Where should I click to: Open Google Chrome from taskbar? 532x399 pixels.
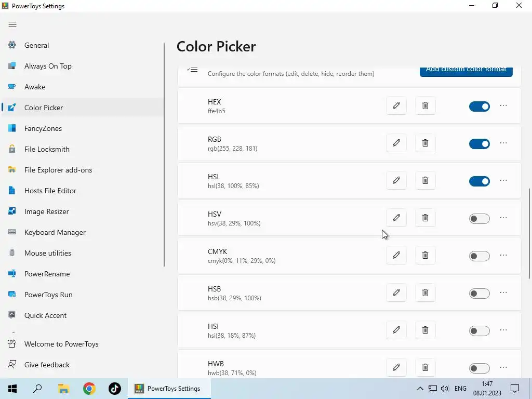click(89, 389)
